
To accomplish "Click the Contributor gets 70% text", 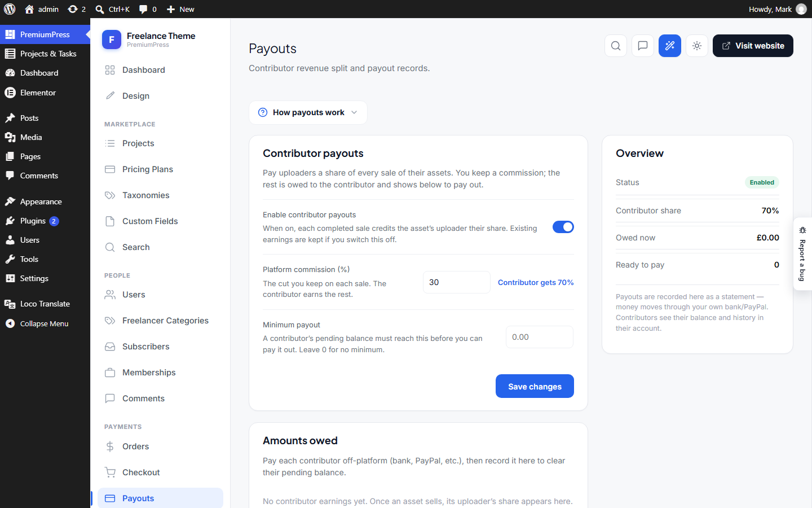I will [x=536, y=282].
